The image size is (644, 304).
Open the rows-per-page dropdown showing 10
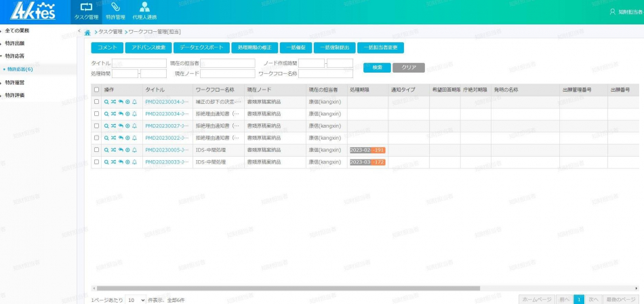coord(136,299)
